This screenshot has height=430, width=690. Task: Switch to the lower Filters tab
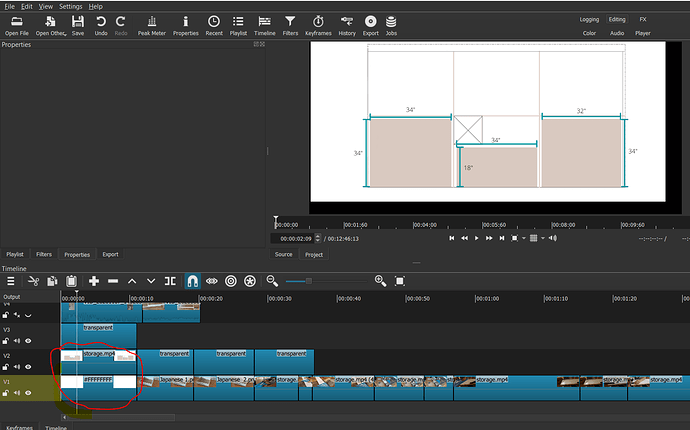pyautogui.click(x=44, y=254)
